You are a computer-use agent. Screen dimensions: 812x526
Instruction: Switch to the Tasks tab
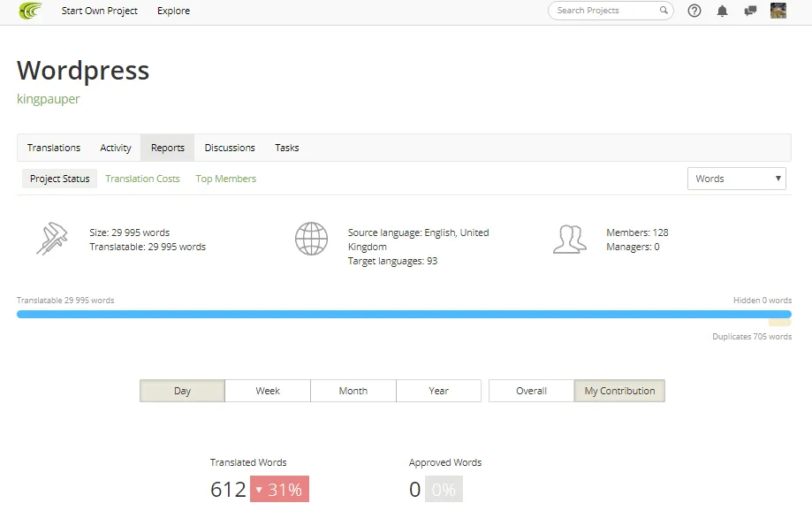pos(287,148)
